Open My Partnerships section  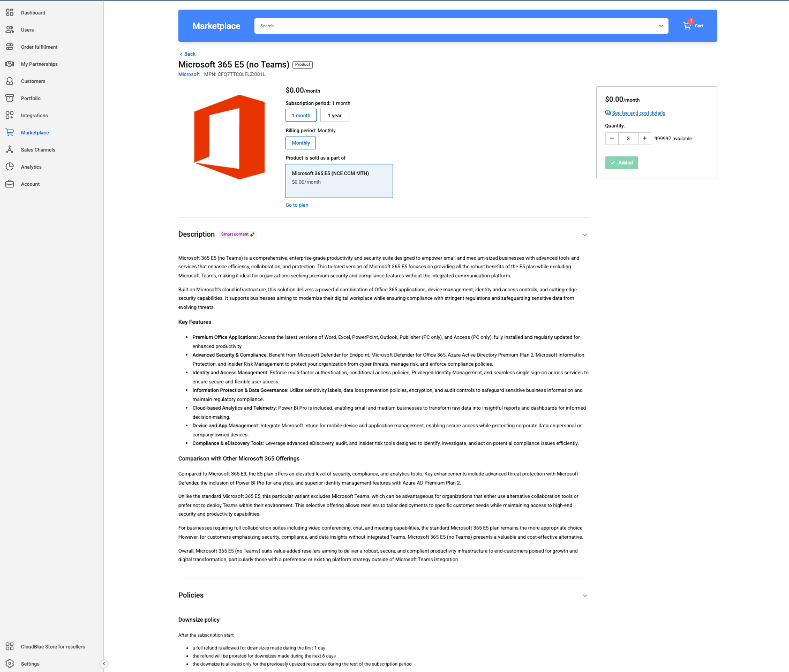click(39, 64)
